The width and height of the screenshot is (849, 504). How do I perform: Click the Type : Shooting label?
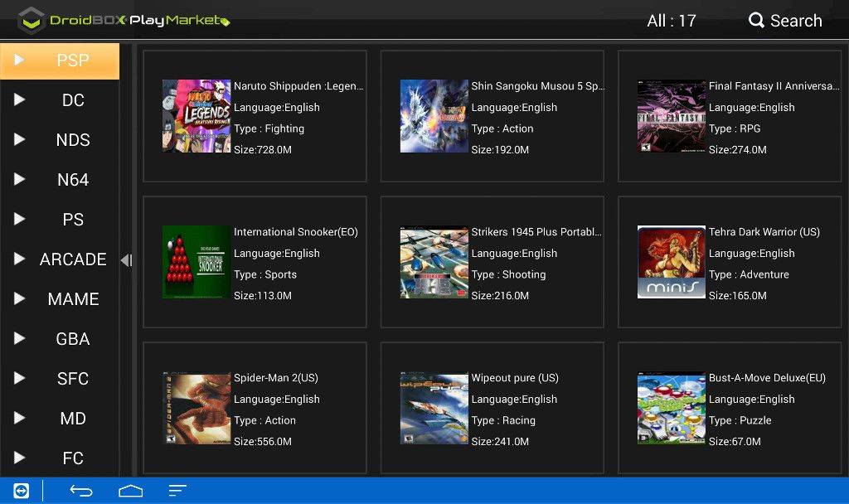pyautogui.click(x=508, y=274)
